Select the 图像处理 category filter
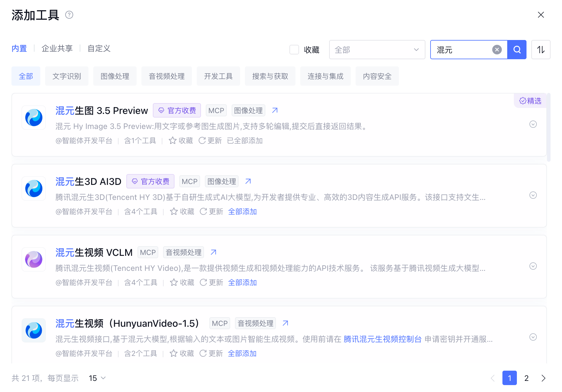Screen dimensions: 562x392 (x=115, y=76)
